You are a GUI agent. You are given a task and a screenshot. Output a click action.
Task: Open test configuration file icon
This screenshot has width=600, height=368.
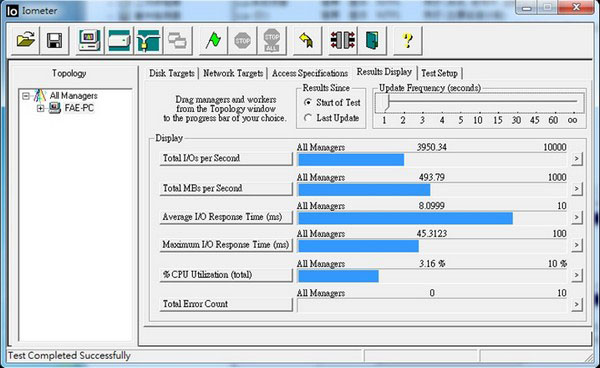tap(25, 40)
